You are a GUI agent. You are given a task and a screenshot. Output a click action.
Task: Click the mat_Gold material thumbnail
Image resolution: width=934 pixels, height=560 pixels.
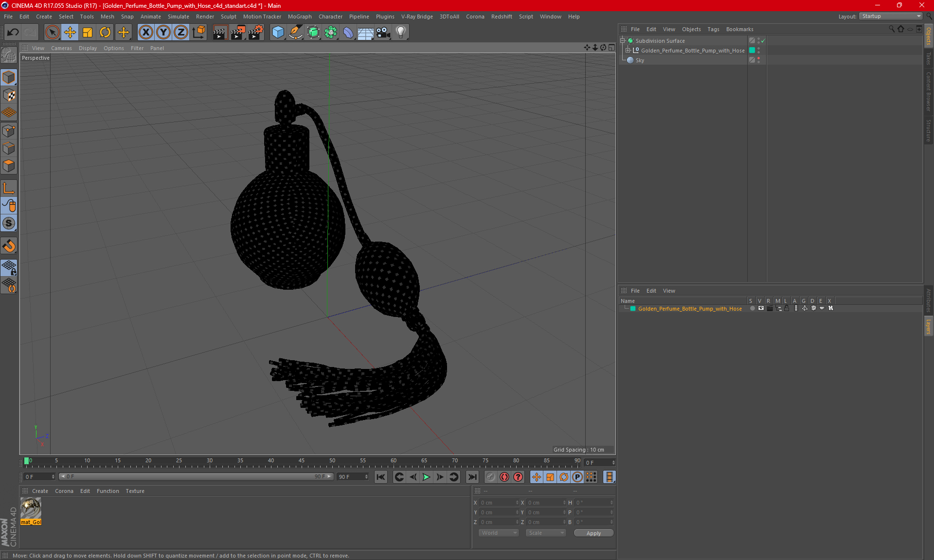(31, 508)
